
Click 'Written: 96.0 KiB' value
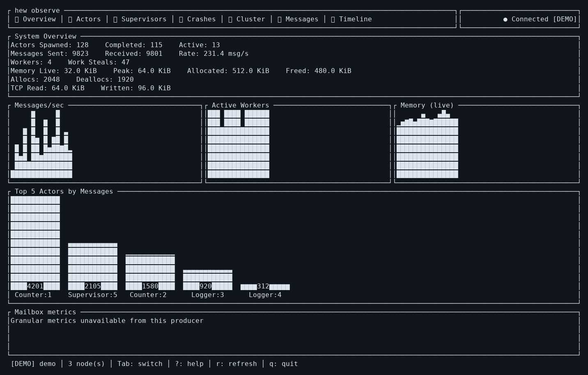136,88
